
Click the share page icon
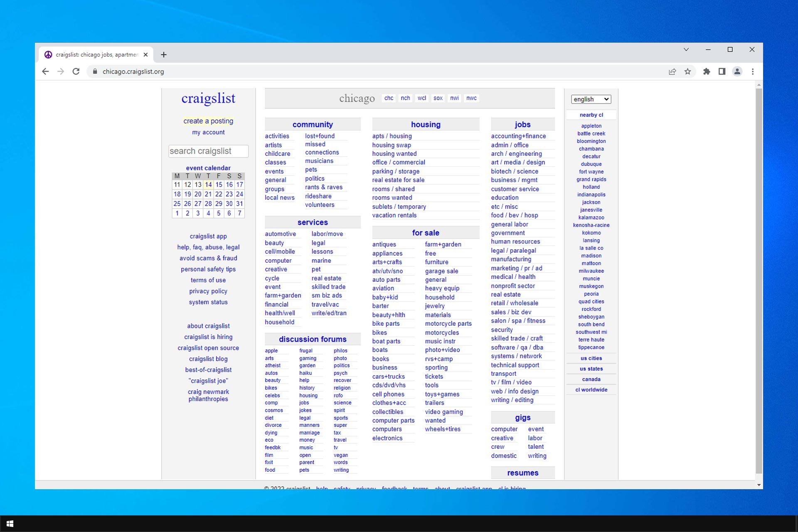(x=672, y=71)
